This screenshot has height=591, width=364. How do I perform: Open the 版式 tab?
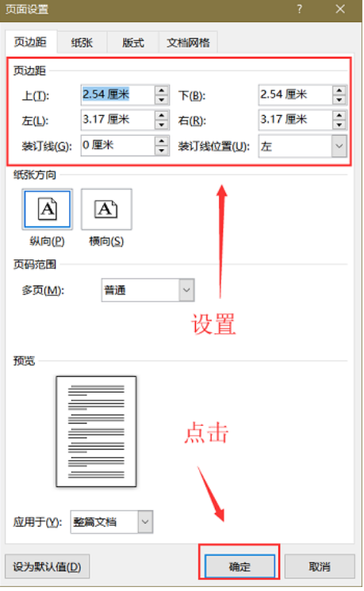point(133,43)
